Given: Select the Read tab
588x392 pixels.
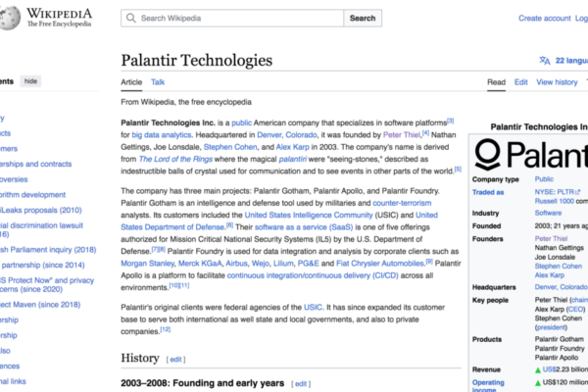Looking at the screenshot, I should coord(496,82).
